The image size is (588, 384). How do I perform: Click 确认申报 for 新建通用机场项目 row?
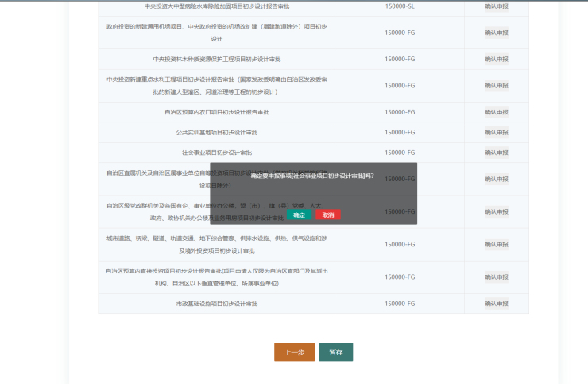tap(497, 33)
